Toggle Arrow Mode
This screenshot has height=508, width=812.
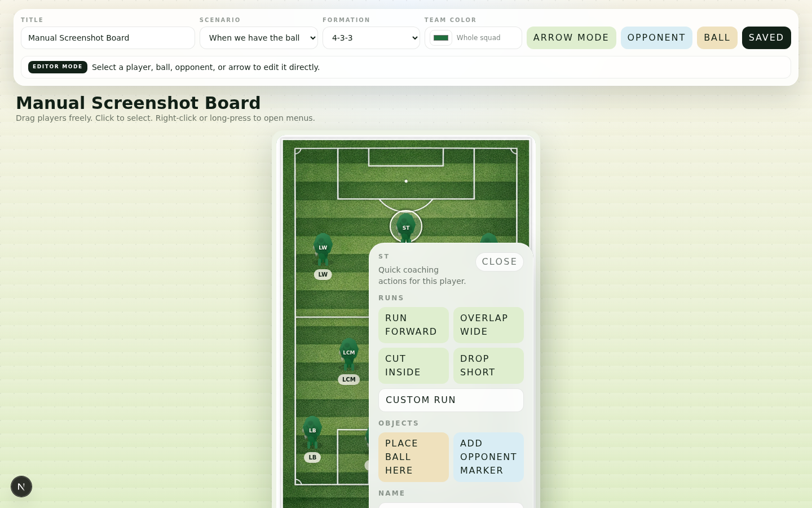tap(571, 38)
